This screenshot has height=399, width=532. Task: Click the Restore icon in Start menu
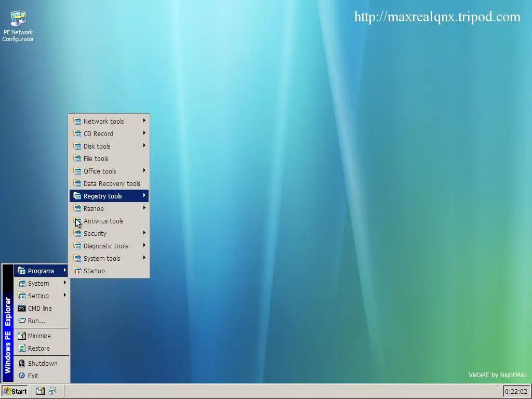point(22,349)
